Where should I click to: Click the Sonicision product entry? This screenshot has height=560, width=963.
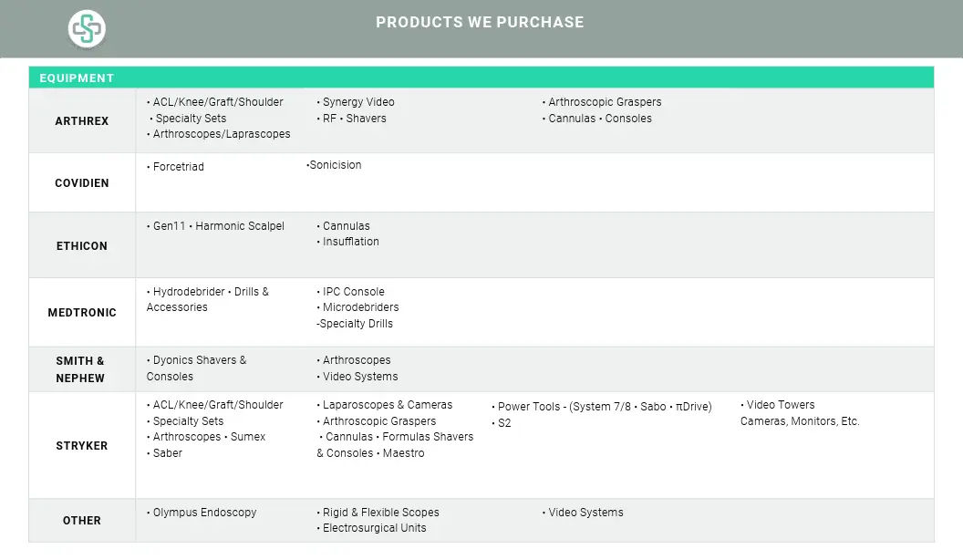334,164
